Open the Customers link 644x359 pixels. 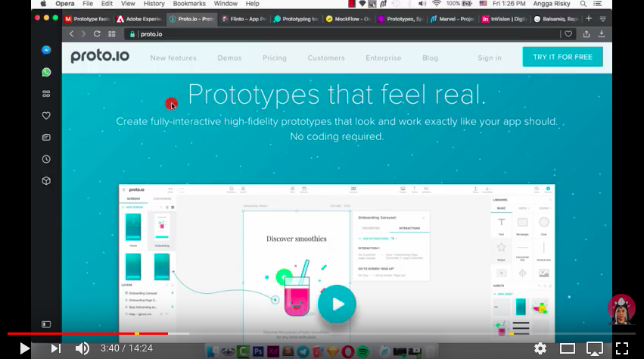(x=326, y=58)
